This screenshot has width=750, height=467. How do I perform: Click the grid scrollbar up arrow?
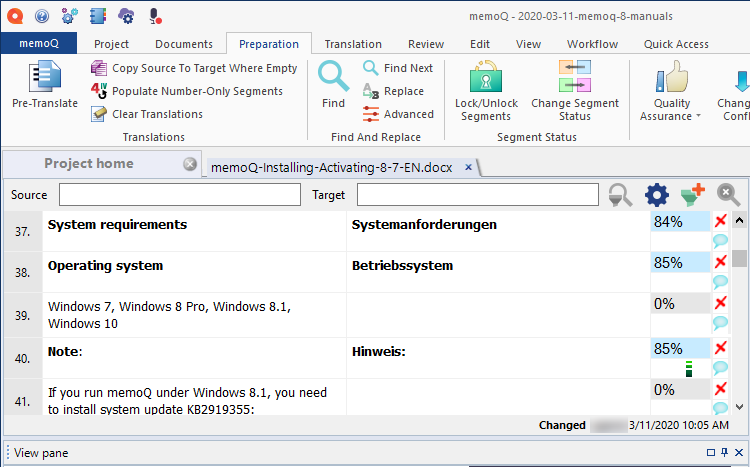pos(739,221)
